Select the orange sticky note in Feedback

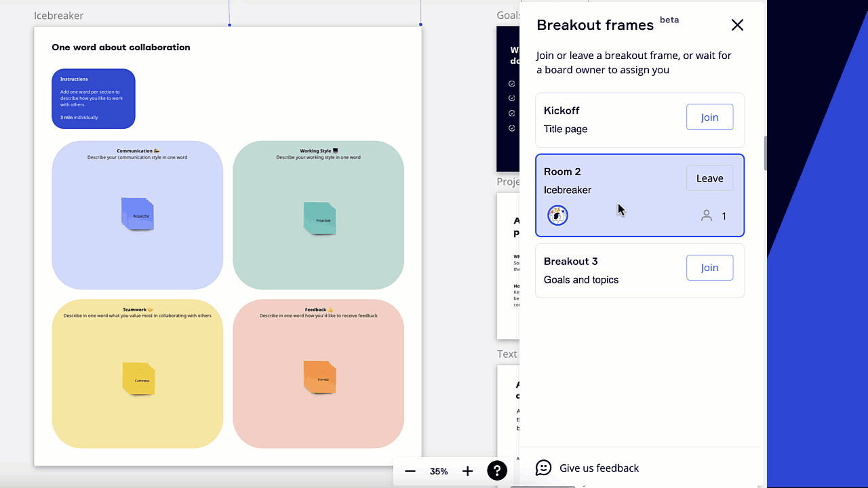(319, 378)
